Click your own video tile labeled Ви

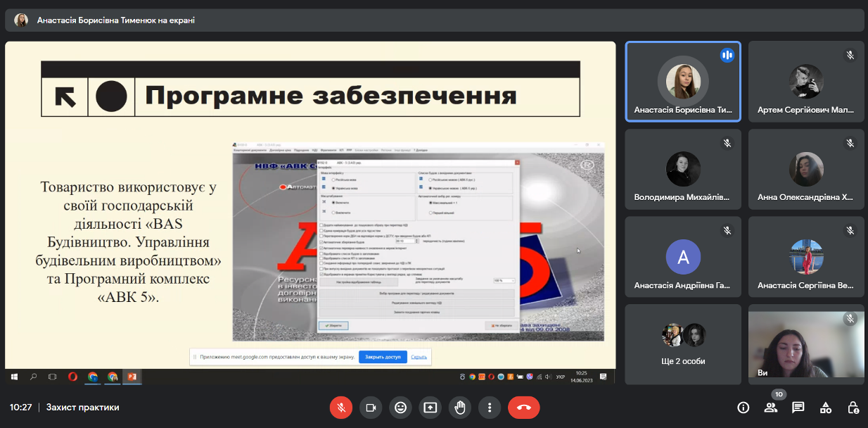click(806, 344)
